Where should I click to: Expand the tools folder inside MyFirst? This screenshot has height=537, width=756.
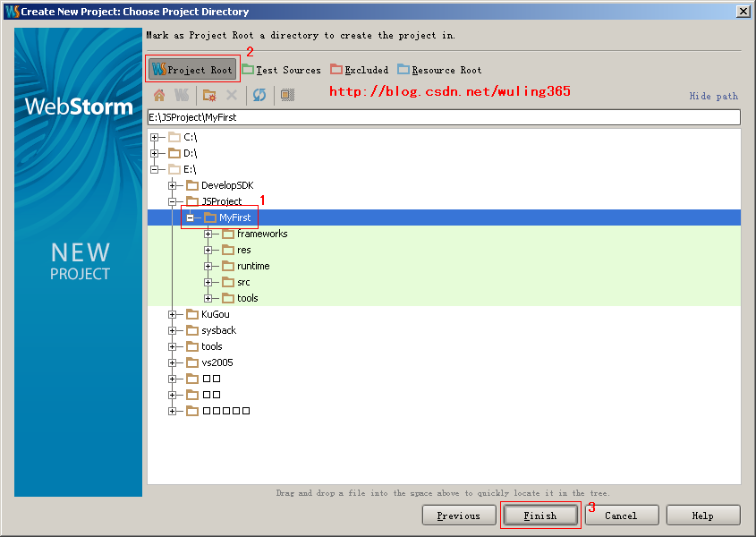click(208, 298)
